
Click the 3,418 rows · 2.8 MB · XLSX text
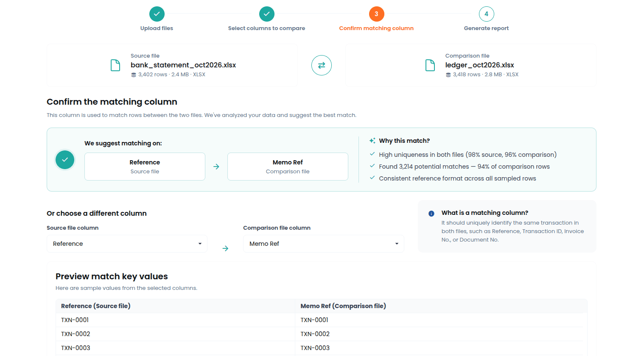[486, 75]
